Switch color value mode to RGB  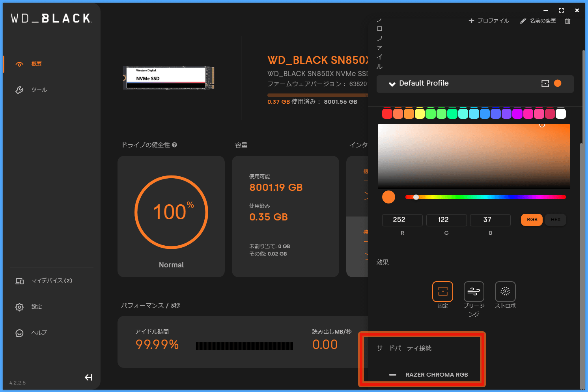(x=532, y=220)
